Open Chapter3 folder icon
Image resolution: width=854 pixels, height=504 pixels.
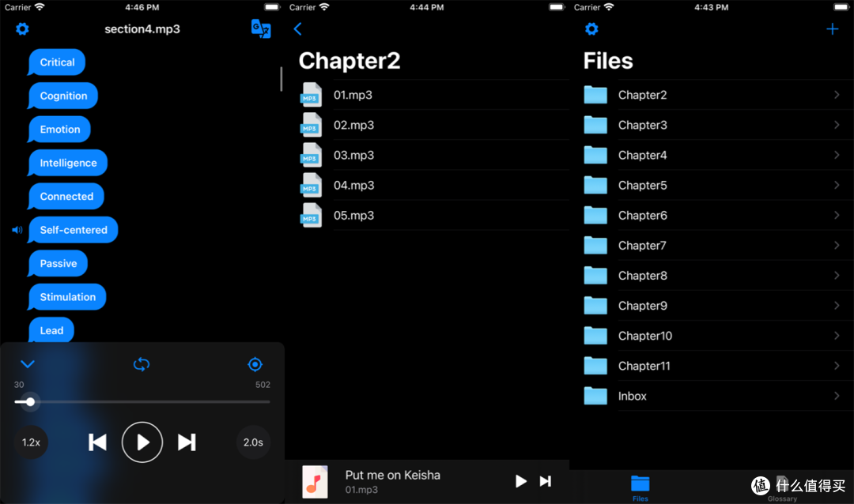(x=595, y=125)
